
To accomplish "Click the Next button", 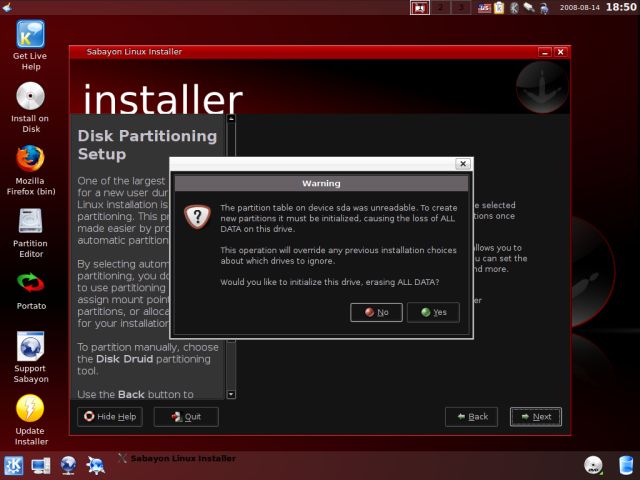I will (536, 416).
